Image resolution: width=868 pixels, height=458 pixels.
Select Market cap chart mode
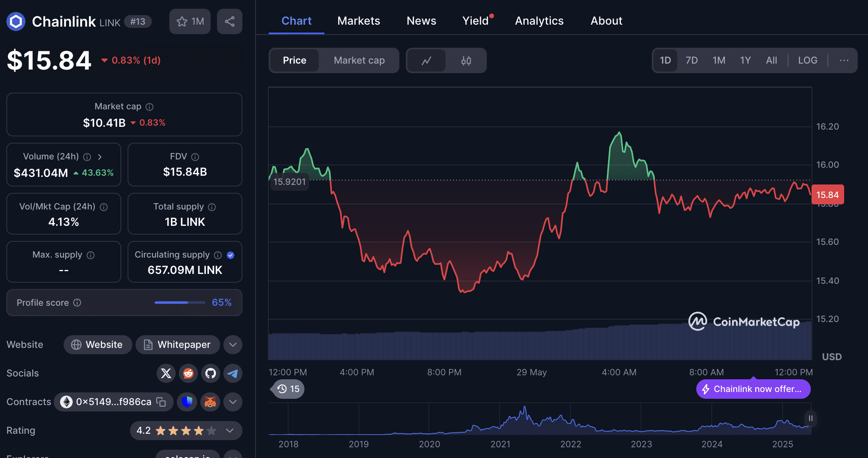point(359,60)
